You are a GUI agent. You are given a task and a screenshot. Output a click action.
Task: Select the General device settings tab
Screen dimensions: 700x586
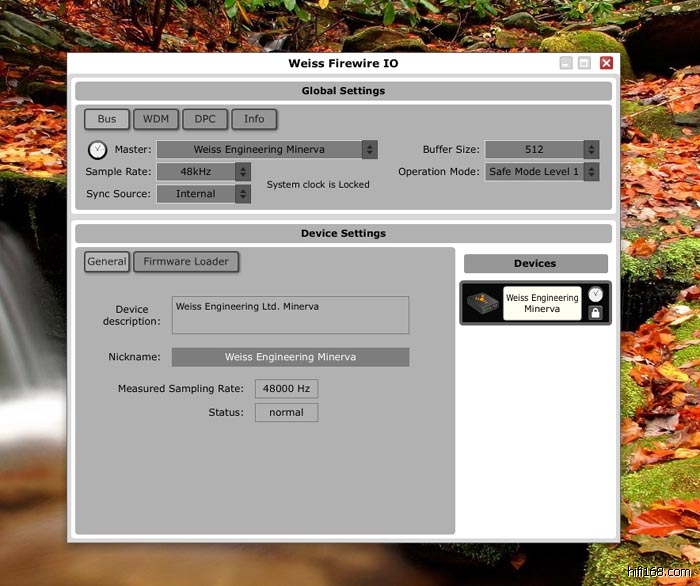pyautogui.click(x=107, y=262)
